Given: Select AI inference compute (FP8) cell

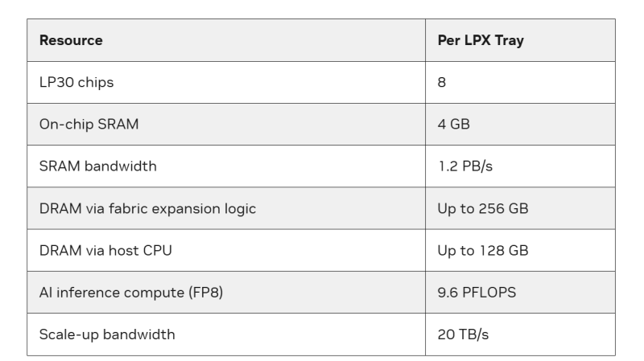Looking at the screenshot, I should 131,292.
